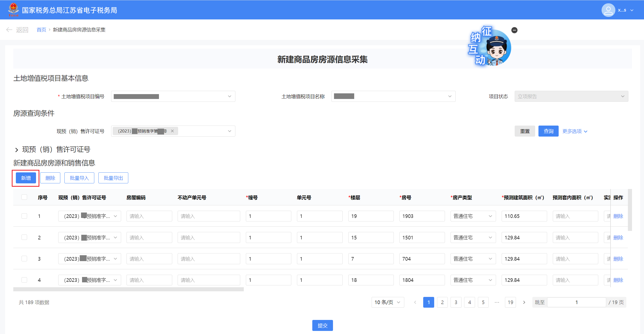Minimize the assistant with minus icon

(x=514, y=30)
